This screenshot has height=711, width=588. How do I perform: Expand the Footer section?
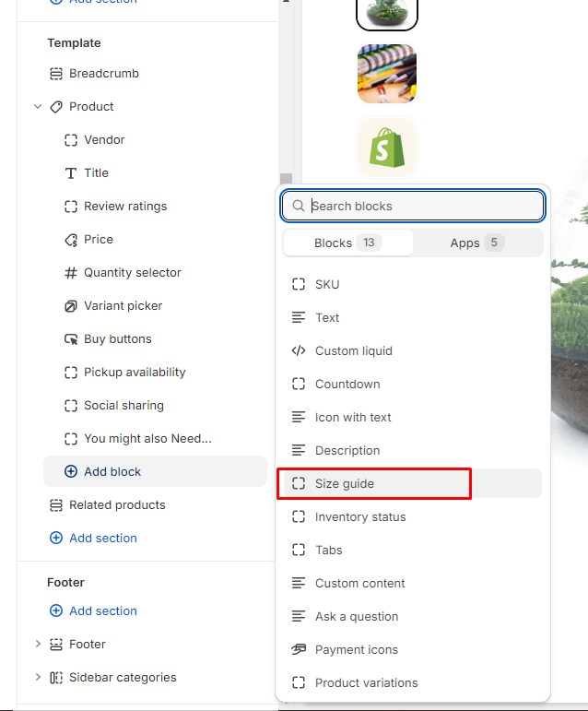pyautogui.click(x=38, y=644)
